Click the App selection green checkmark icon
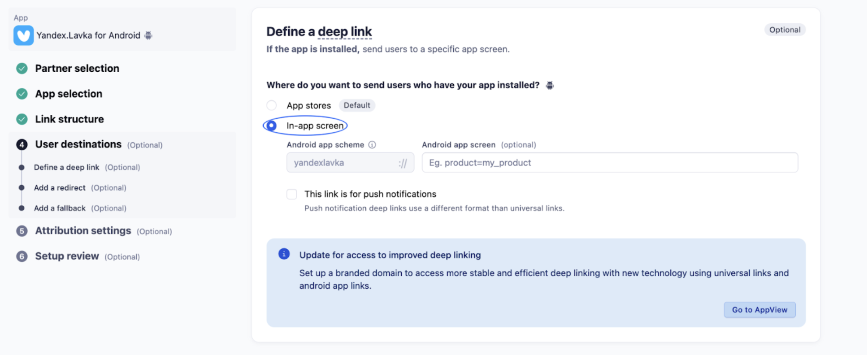The height and width of the screenshot is (355, 868). [x=22, y=94]
